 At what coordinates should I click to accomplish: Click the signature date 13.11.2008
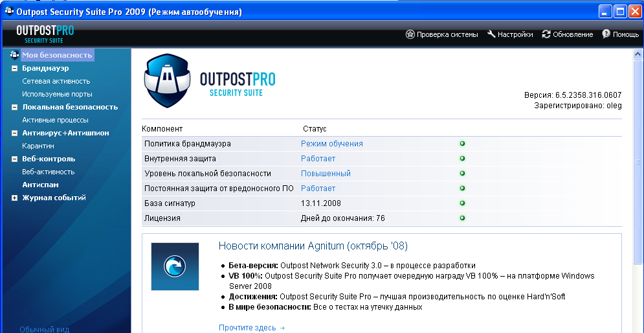[x=321, y=203]
